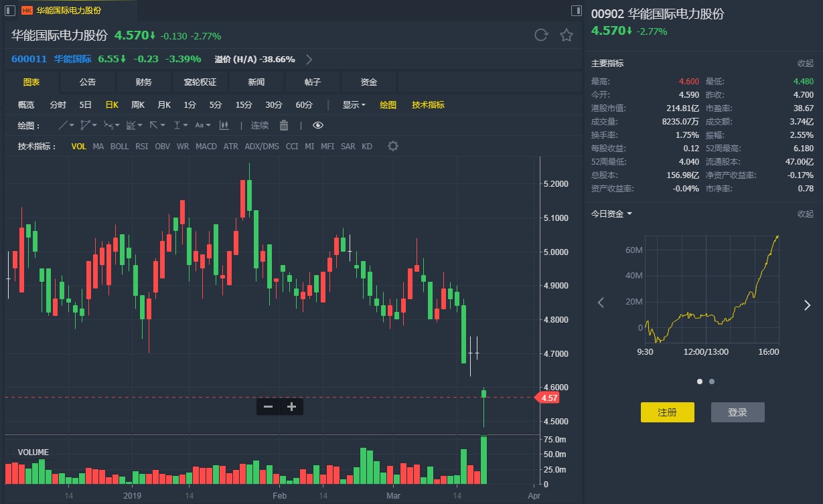Viewport: 823px width, 504px height.
Task: Switch to 资金 capital tab
Action: point(369,82)
